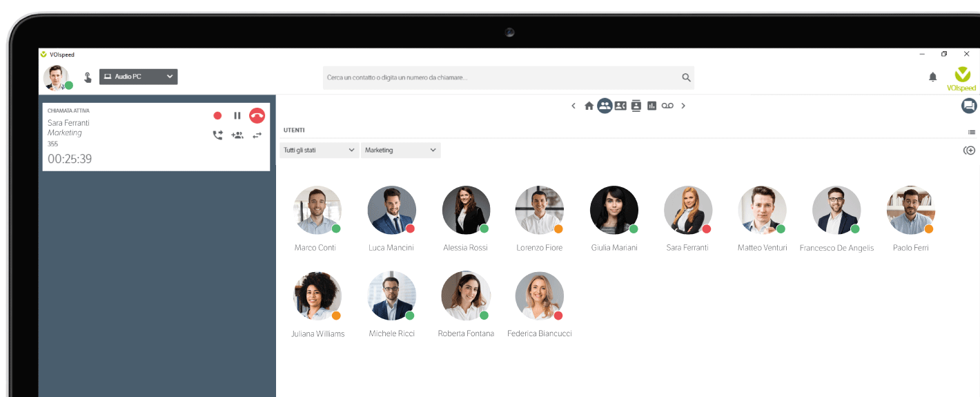Viewport: 980px width, 397px height.
Task: Select user Matteo Venturi
Action: [762, 210]
